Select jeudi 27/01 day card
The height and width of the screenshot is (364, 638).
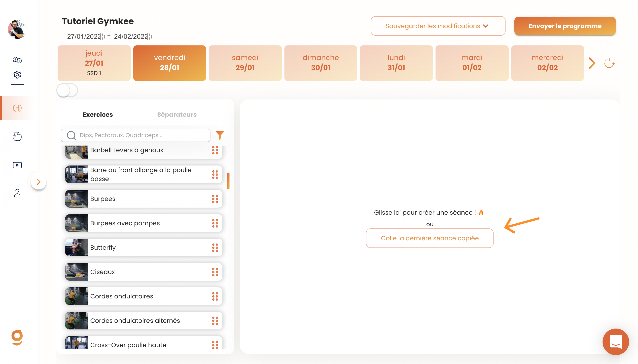pos(94,63)
